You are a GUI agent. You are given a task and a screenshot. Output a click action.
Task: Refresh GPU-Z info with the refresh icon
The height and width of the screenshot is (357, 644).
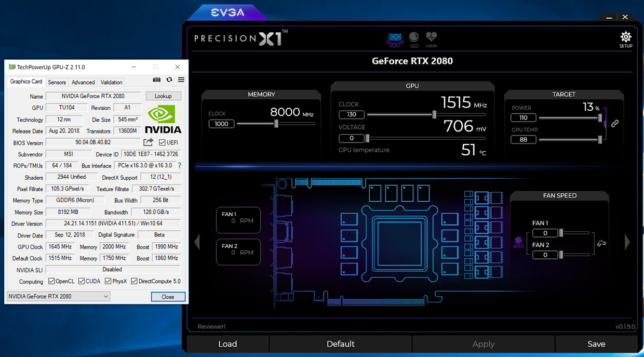click(x=169, y=80)
